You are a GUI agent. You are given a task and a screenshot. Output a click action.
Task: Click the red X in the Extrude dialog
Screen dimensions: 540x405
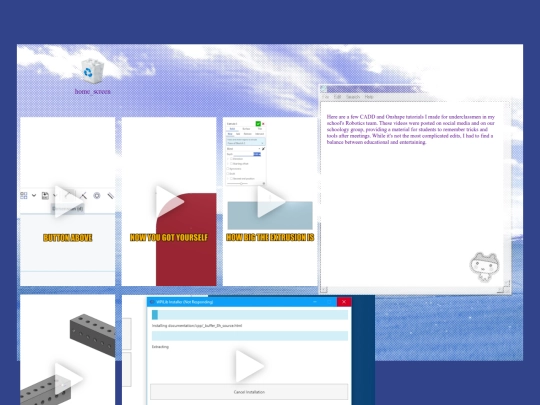pos(263,124)
